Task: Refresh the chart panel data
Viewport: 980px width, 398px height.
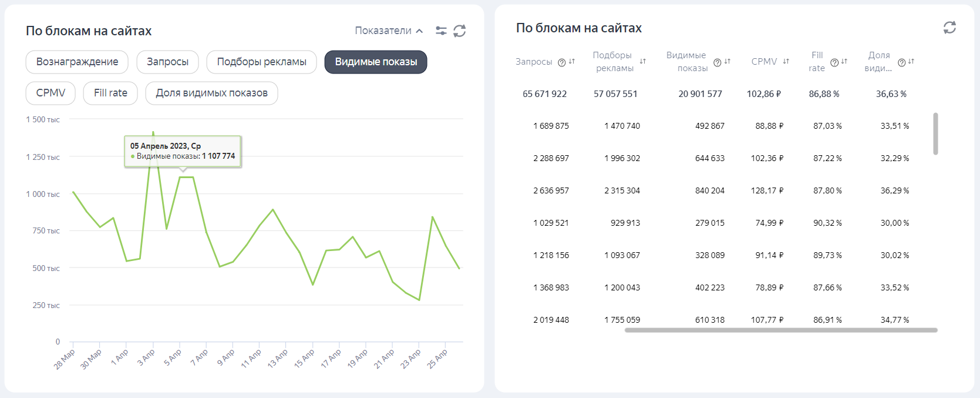Action: [460, 31]
